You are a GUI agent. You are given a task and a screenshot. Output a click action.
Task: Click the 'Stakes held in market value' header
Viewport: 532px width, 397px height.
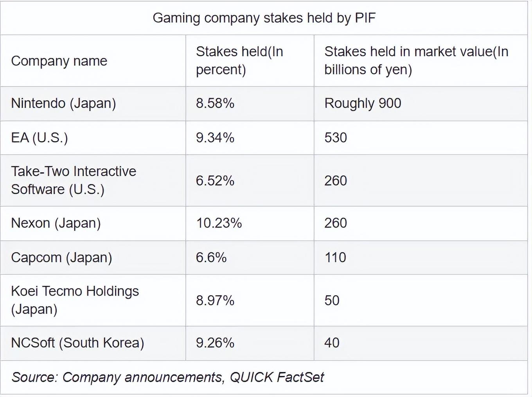[x=416, y=61]
